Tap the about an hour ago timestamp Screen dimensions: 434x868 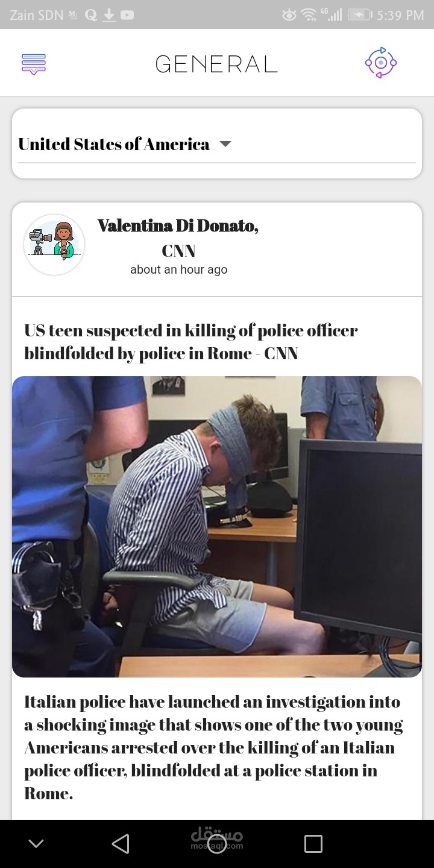(x=179, y=269)
